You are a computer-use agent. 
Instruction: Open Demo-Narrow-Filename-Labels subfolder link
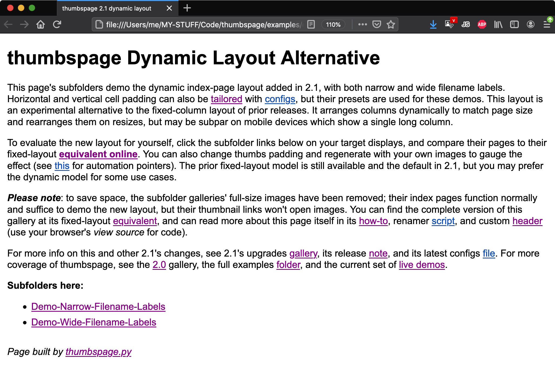(98, 307)
